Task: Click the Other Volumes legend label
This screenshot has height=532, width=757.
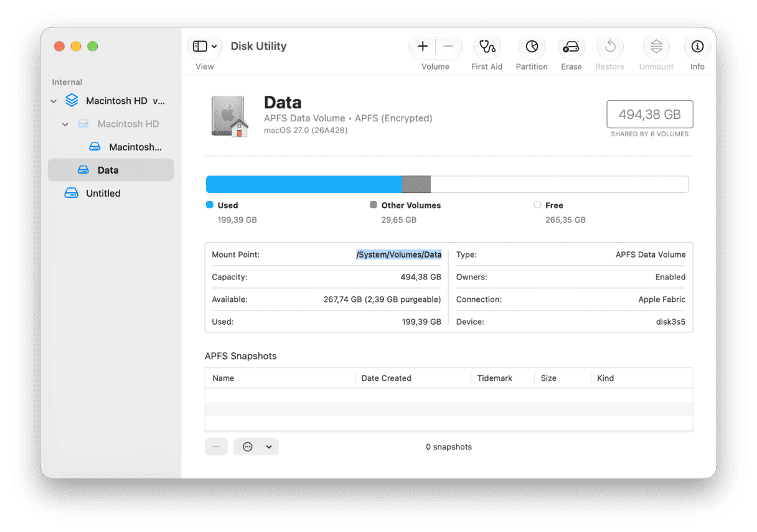Action: pyautogui.click(x=411, y=205)
